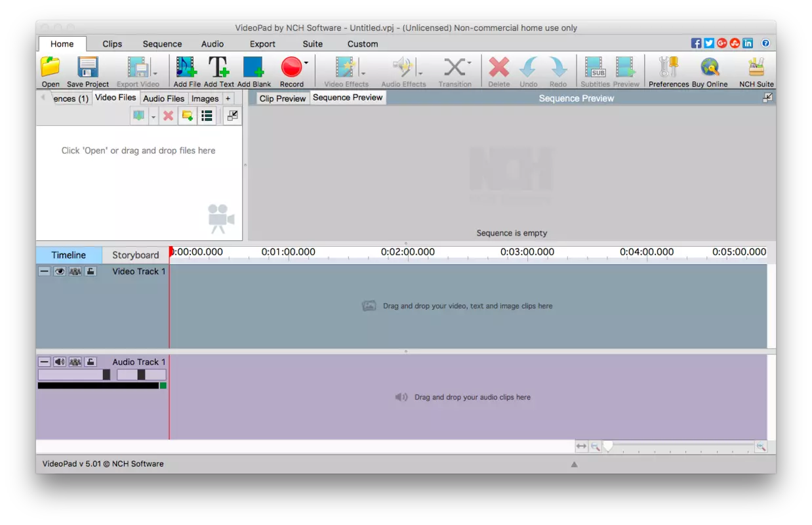Pop out the Sequence Preview panel
The image size is (812, 525).
(767, 98)
